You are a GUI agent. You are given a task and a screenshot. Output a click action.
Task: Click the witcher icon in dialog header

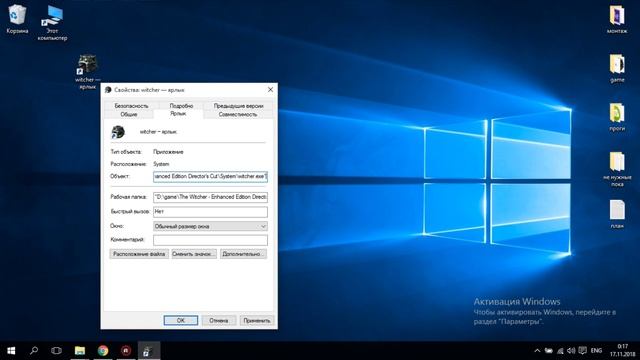click(x=118, y=132)
